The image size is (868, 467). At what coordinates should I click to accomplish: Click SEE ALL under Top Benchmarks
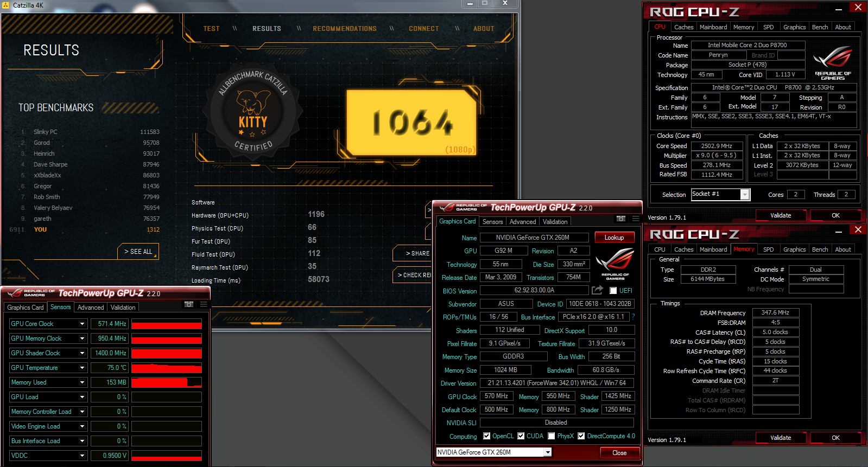[138, 252]
